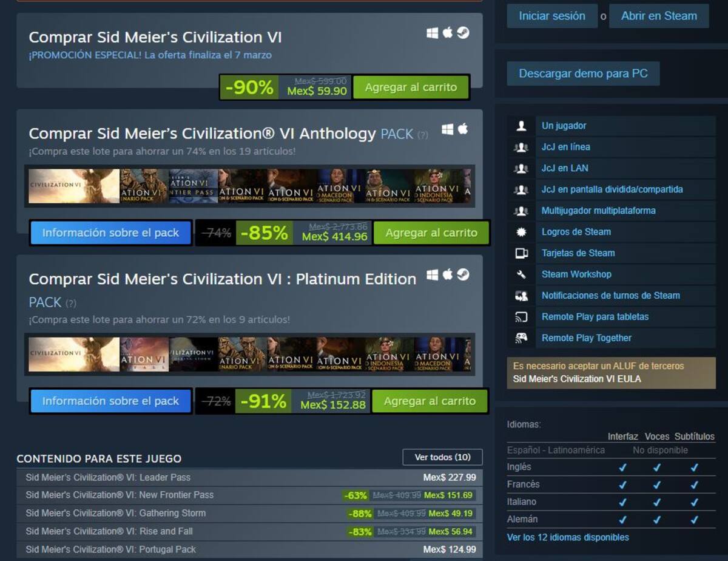Screen dimensions: 728x561
Task: Click Apple icon on Platinum Edition pack
Action: click(448, 275)
